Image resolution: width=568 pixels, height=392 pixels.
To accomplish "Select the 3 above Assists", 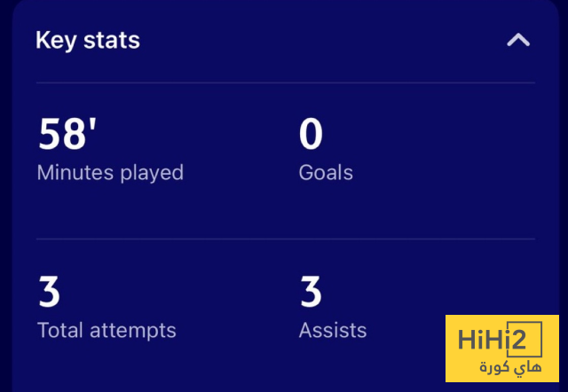I will [x=311, y=293].
